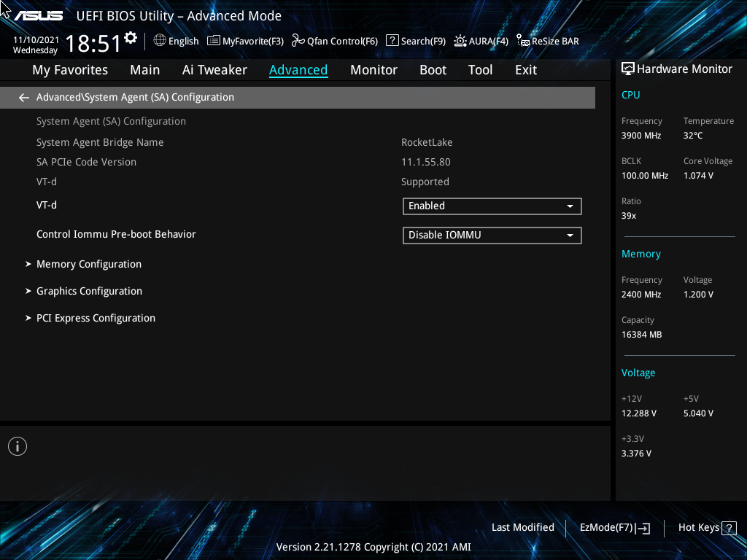Select the Control Iommu Pre-boot Behavior label

click(x=116, y=234)
